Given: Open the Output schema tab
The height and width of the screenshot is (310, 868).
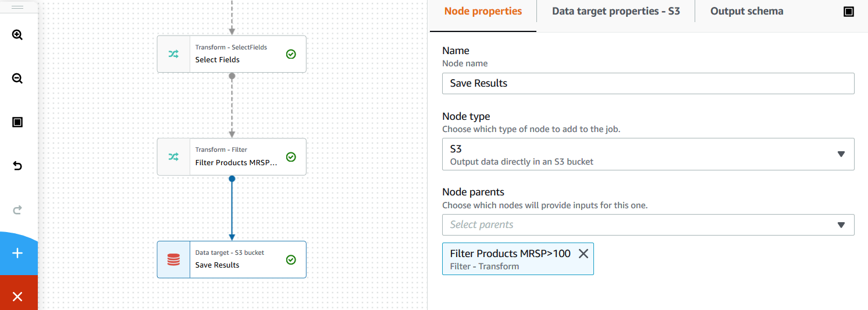Looking at the screenshot, I should click(746, 11).
